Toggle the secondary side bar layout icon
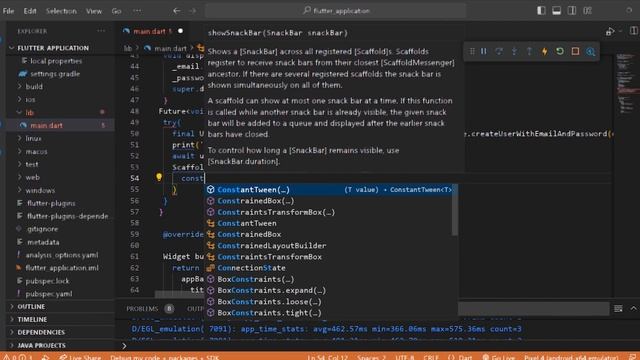 [572, 11]
